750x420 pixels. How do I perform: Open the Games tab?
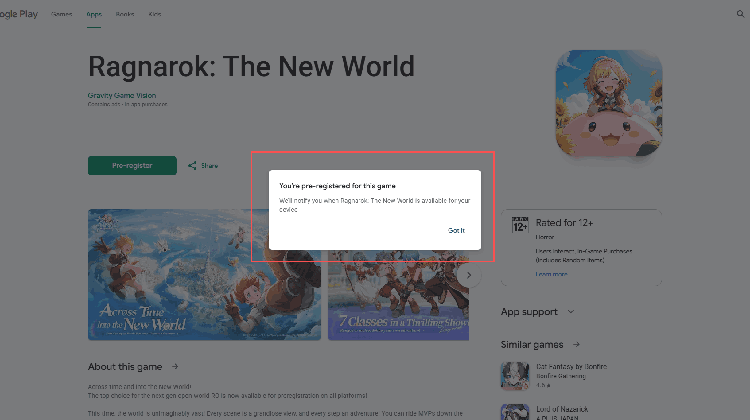[x=62, y=14]
